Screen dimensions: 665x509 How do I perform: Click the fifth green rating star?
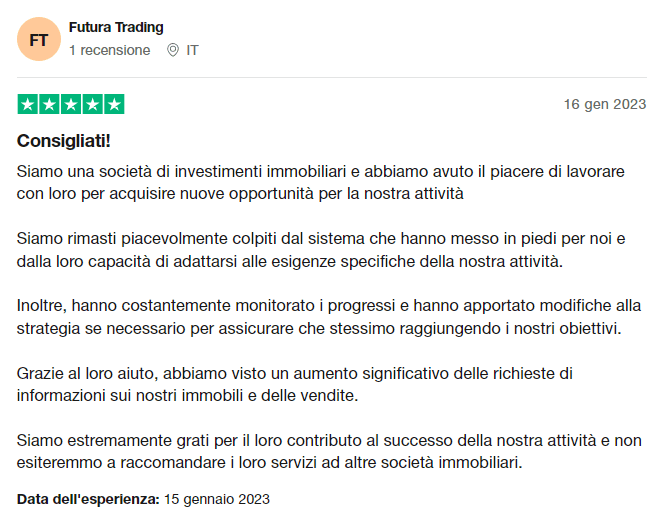(x=114, y=104)
